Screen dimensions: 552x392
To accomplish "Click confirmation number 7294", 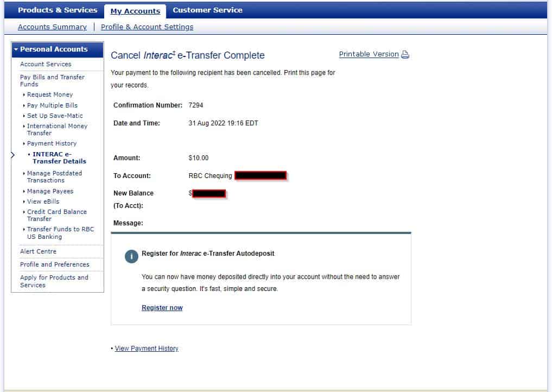I will pos(196,105).
